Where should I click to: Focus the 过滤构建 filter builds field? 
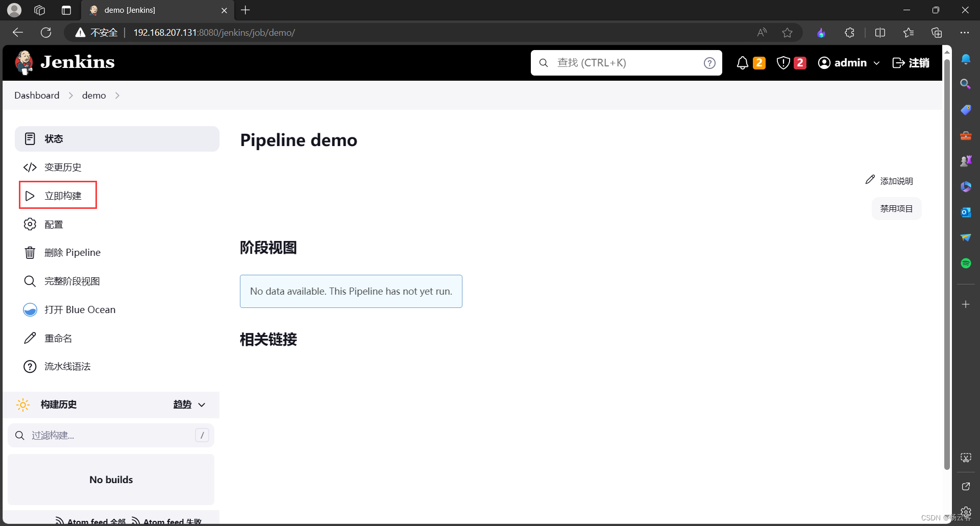coord(111,435)
